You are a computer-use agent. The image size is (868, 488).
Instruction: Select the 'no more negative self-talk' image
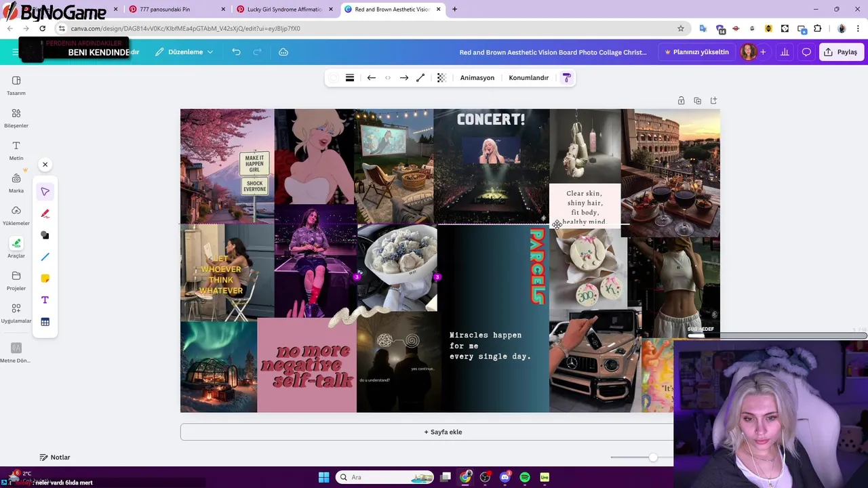(x=307, y=365)
